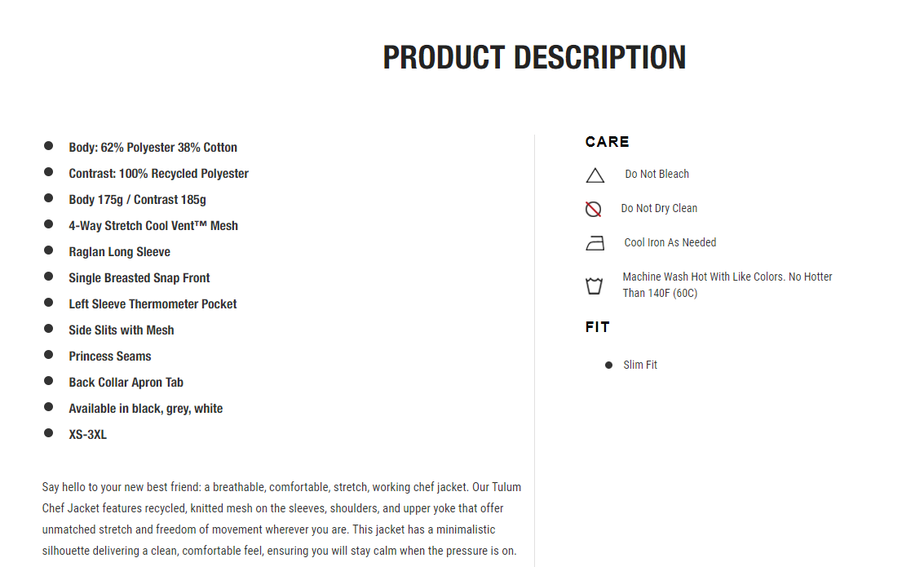This screenshot has height=567, width=924.
Task: Click the Back Collar Apron Tab item
Action: pos(126,383)
